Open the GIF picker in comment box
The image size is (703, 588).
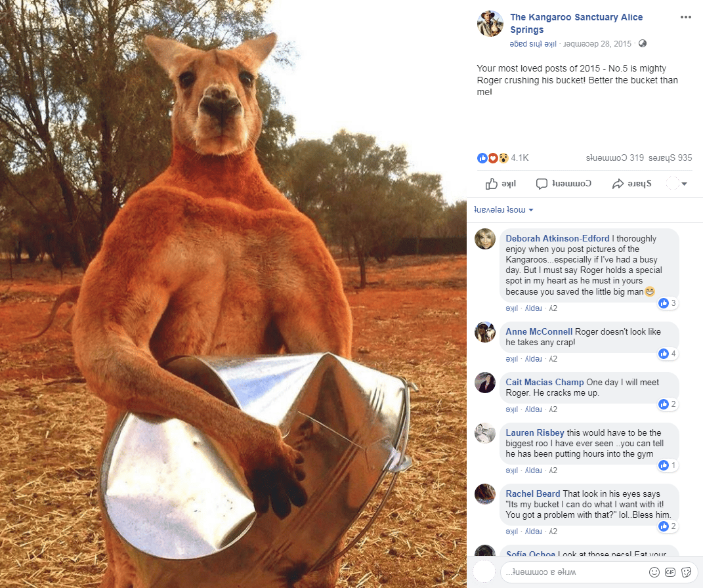(670, 572)
